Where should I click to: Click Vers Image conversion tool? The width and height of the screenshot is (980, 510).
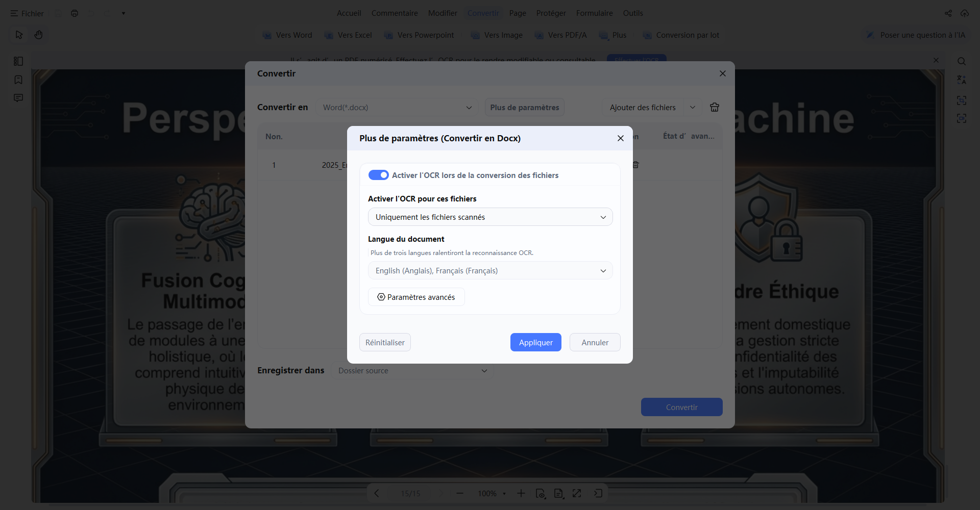coord(497,35)
